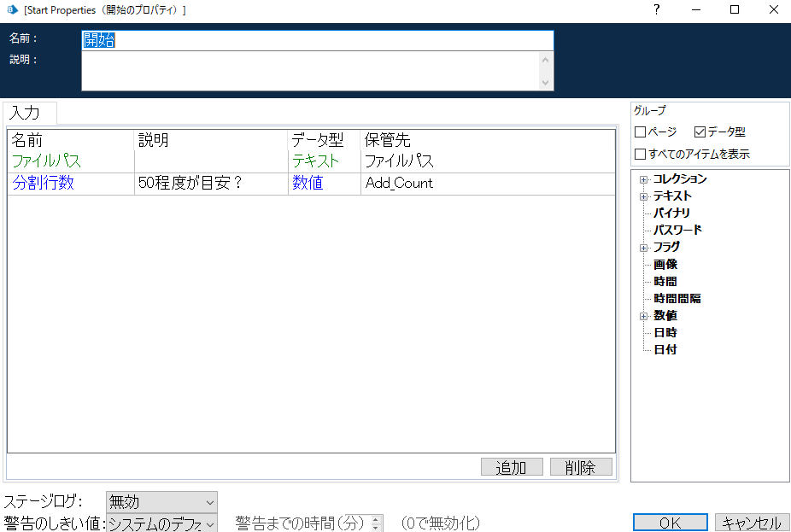Click the 数値 data type cell in table
The width and height of the screenshot is (791, 532).
325,183
